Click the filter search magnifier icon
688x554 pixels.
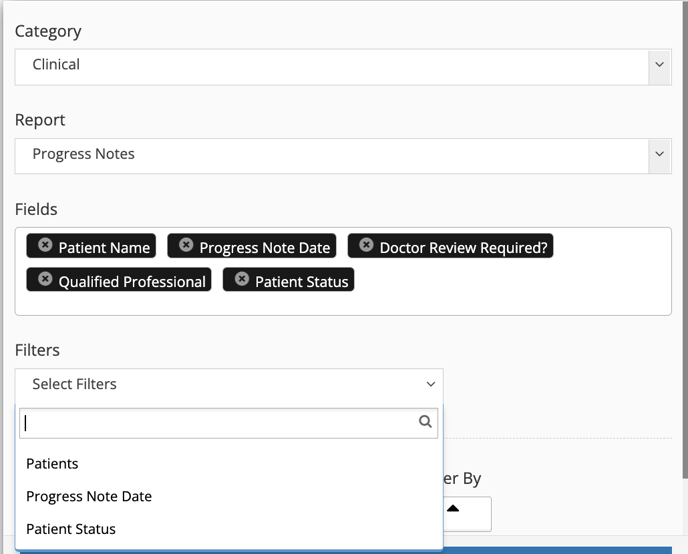[425, 422]
